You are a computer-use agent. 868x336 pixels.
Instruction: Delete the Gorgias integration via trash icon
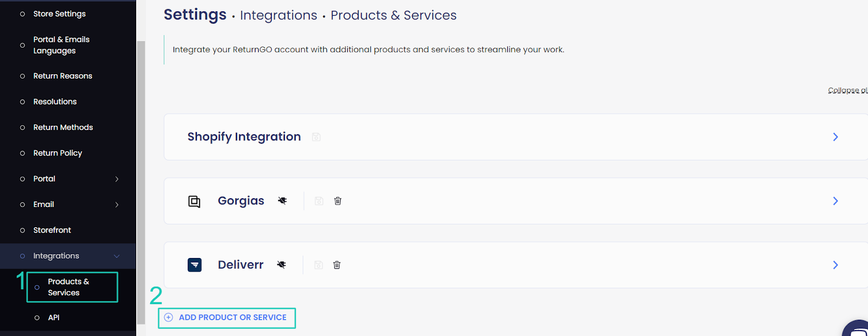337,201
